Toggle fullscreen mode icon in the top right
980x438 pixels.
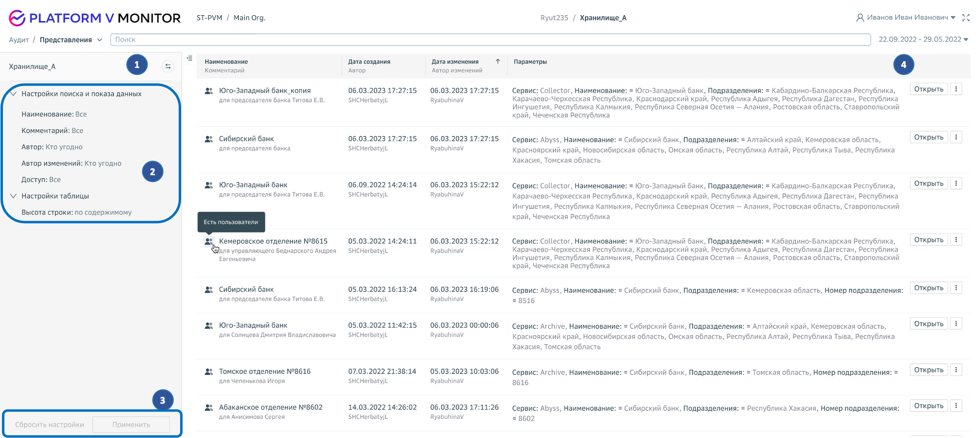tap(965, 18)
